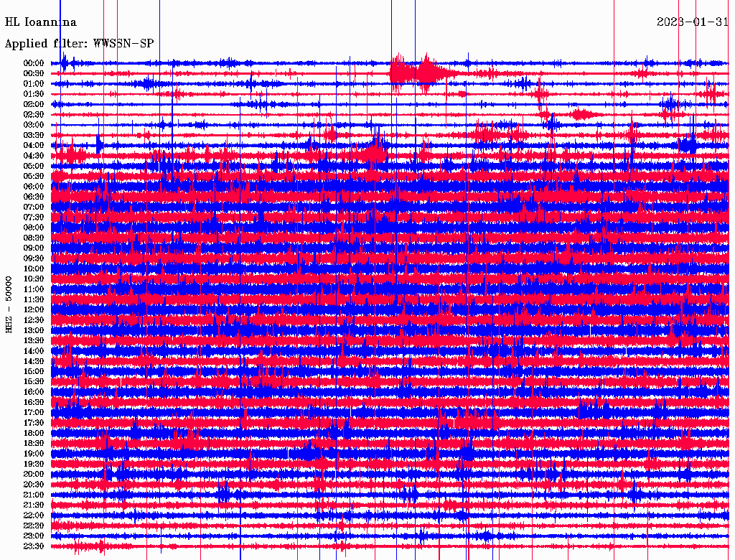Click the station title "HL Ioannina"
The width and height of the screenshot is (735, 560).
click(41, 22)
